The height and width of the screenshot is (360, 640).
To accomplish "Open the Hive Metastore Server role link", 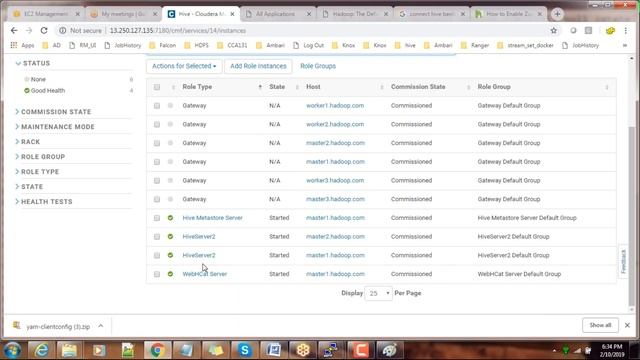I will point(213,218).
